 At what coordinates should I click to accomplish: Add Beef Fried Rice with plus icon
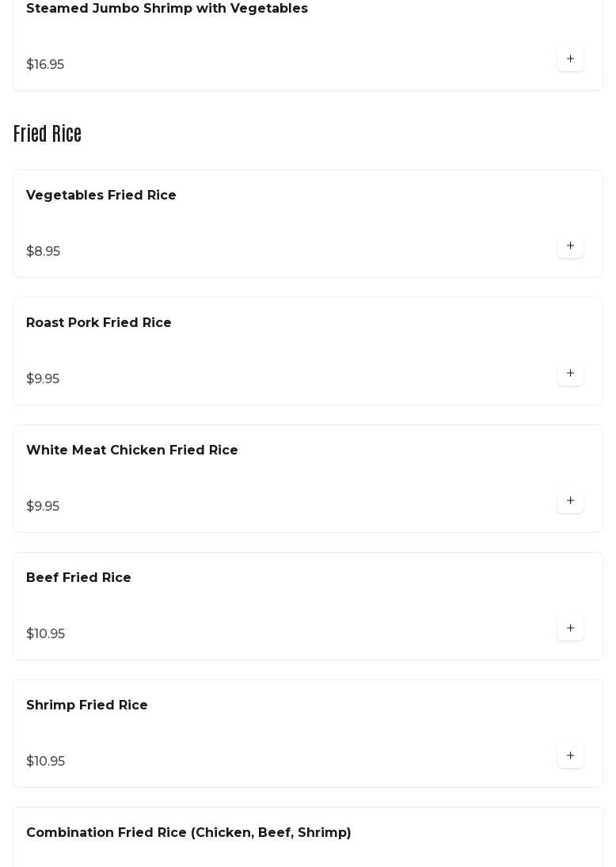570,629
